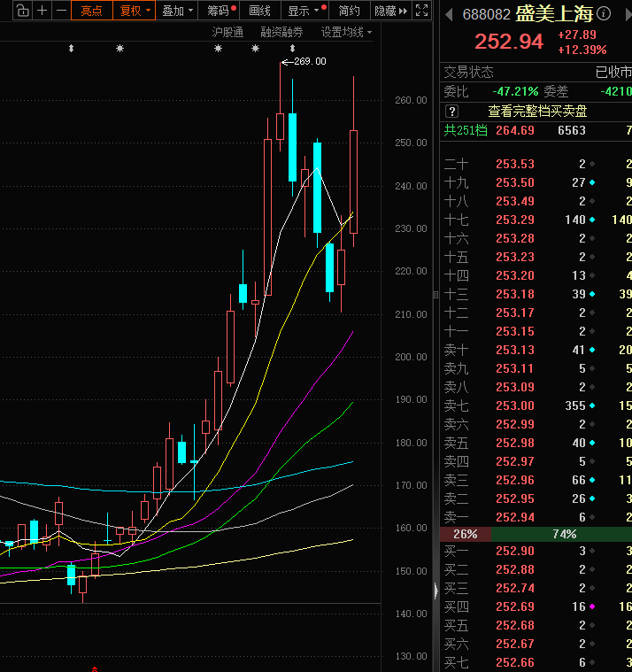Zoom out chart with minus icon
Viewport: 632px width, 672px height.
click(61, 11)
